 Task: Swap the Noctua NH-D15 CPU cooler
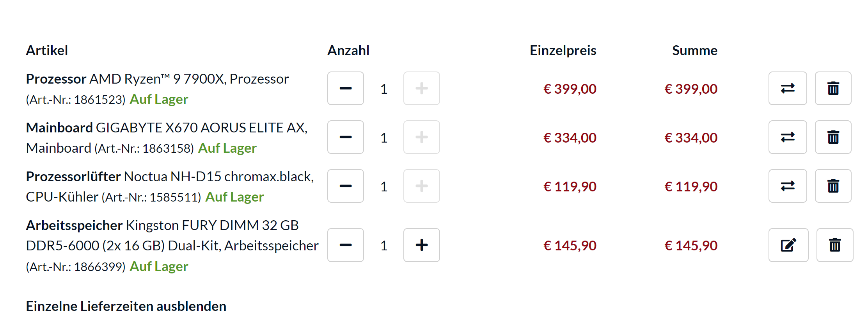(787, 186)
